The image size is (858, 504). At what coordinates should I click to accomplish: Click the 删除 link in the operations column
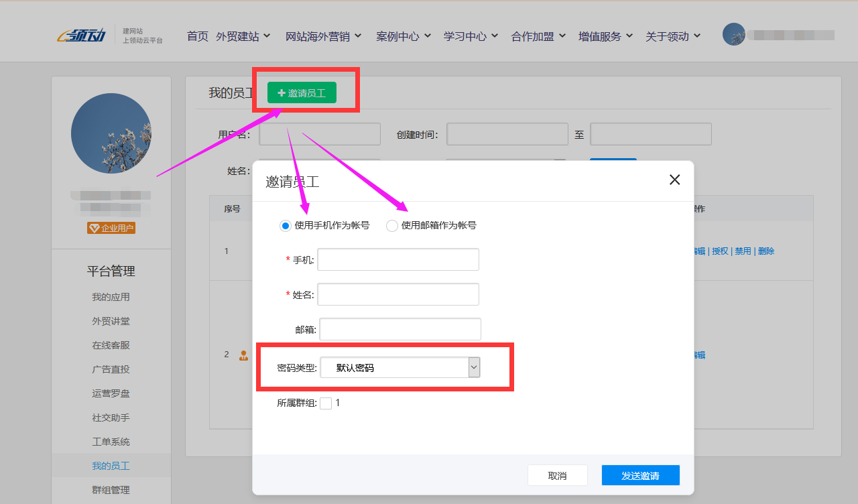tap(765, 251)
